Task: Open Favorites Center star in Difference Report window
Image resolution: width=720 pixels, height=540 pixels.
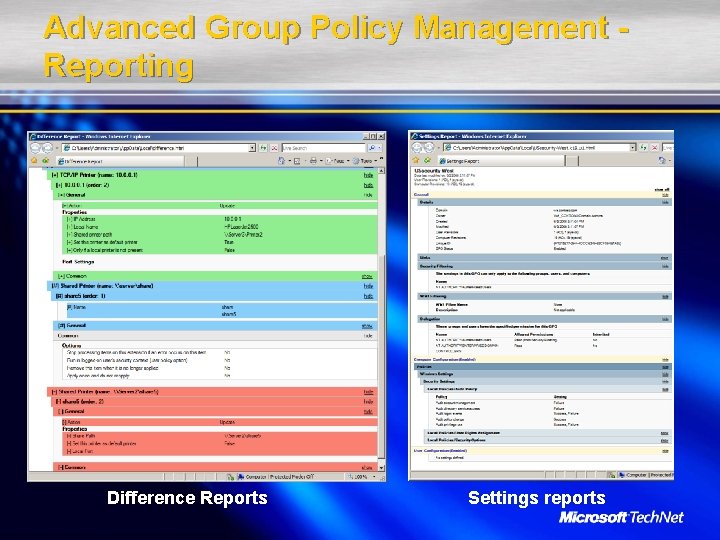Action: (34, 161)
